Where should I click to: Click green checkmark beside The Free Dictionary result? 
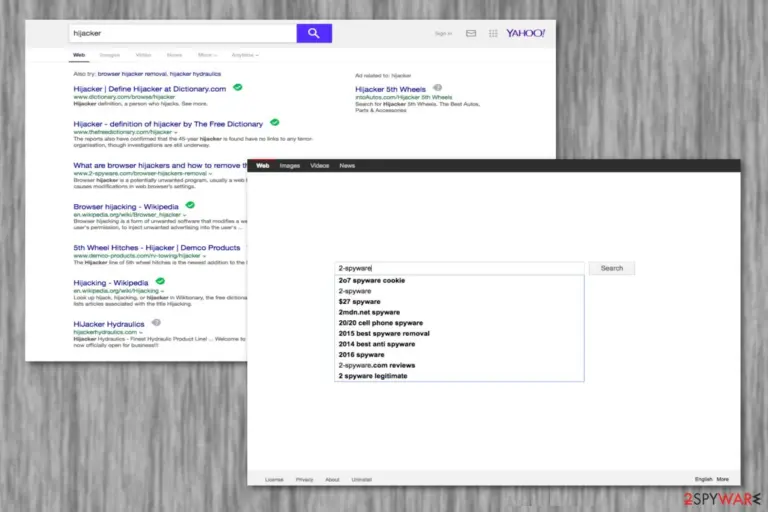(x=275, y=122)
